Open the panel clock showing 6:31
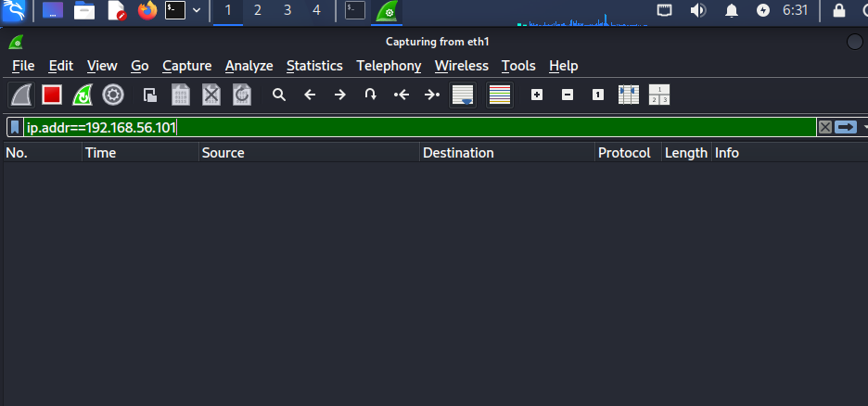868x406 pixels. point(795,10)
